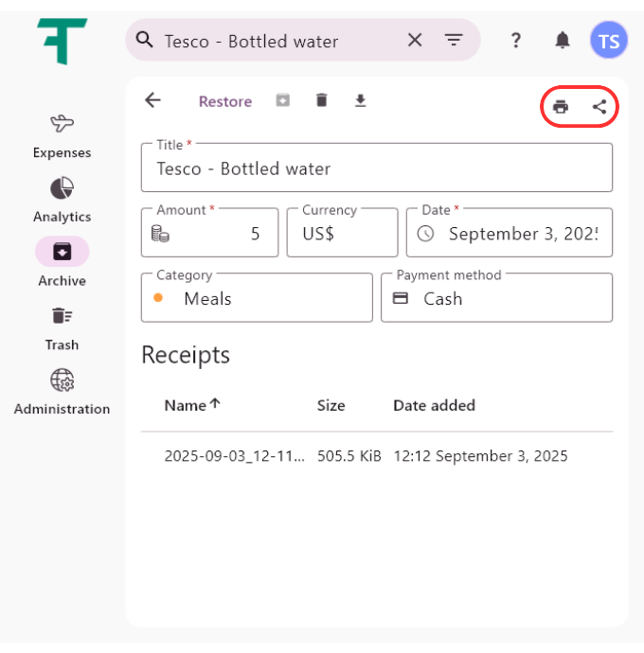
Task: Open the Currency dropdown
Action: [342, 233]
